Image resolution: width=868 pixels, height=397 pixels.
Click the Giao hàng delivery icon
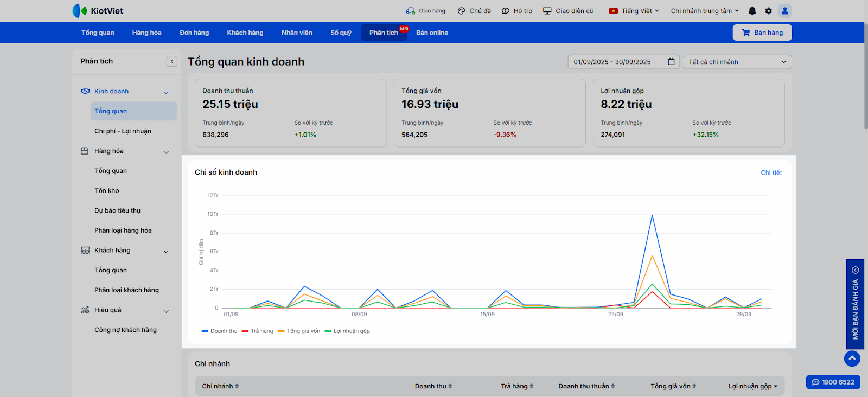[410, 11]
